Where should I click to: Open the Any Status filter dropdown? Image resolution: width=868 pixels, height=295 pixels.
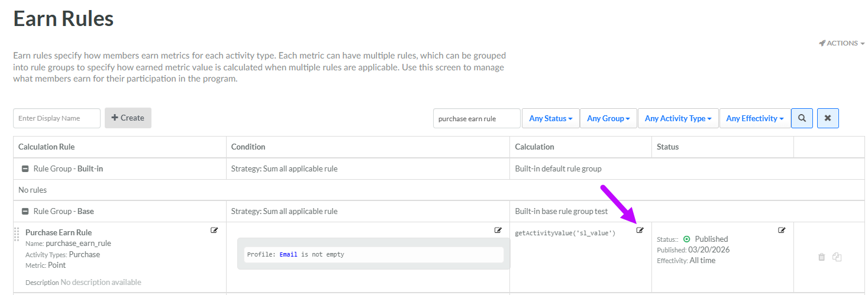[x=550, y=118]
